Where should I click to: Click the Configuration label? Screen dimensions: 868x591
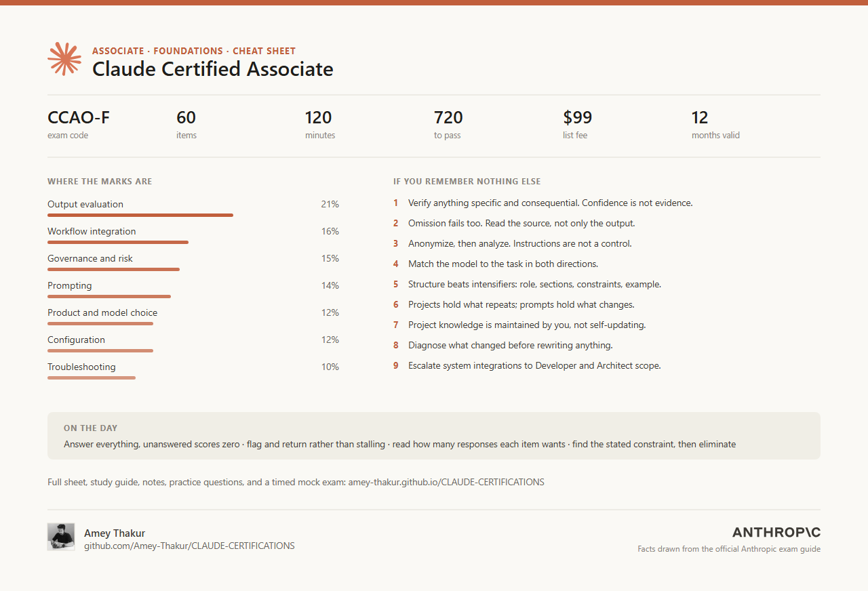coord(77,340)
